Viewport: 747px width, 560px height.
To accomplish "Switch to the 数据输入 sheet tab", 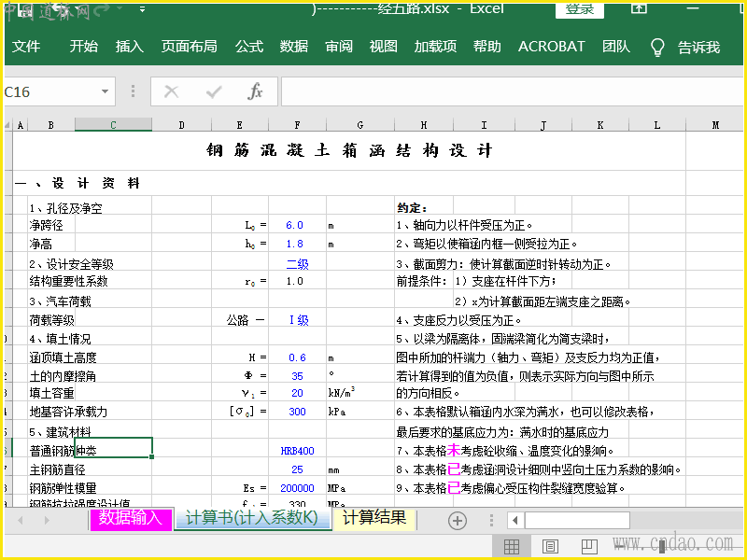I will point(131,518).
